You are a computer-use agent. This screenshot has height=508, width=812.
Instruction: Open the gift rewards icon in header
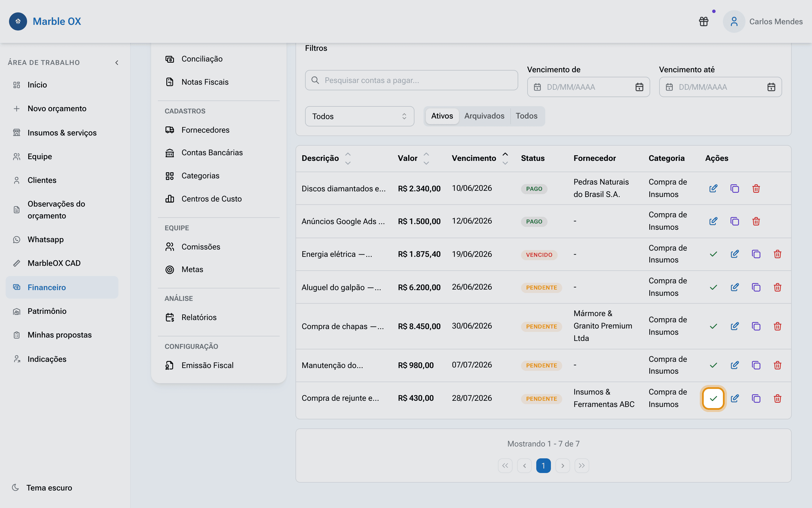704,21
